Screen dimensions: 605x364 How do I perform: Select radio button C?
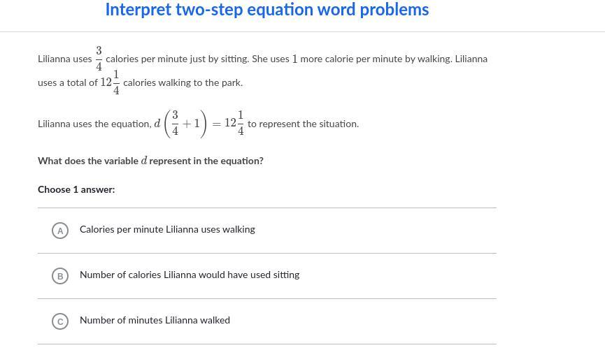click(60, 321)
